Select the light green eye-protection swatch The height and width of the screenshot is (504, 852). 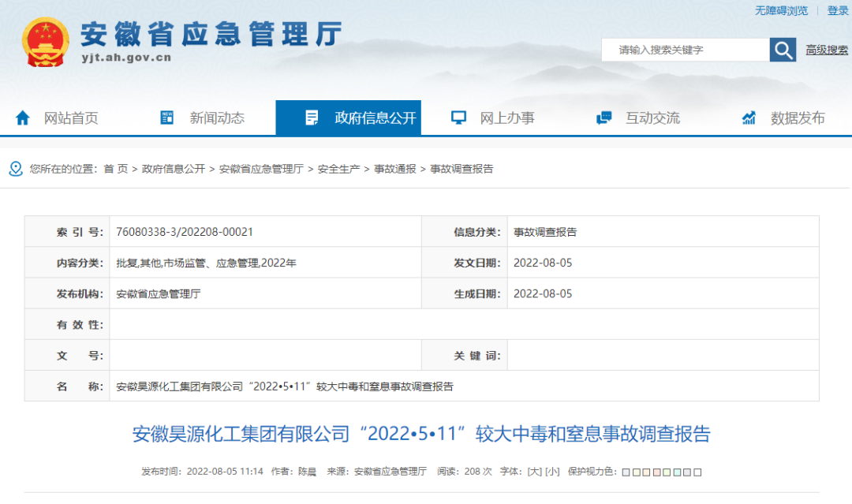[667, 472]
